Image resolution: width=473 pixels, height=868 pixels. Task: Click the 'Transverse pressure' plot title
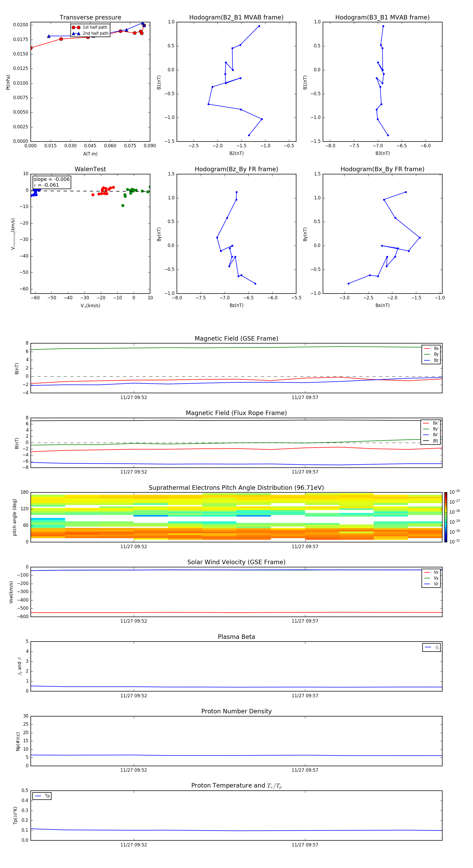tap(90, 18)
